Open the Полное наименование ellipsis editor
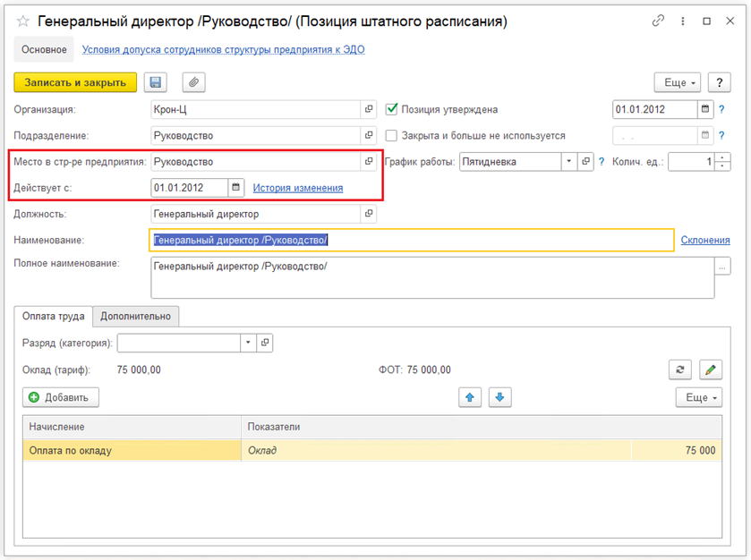 [x=722, y=267]
